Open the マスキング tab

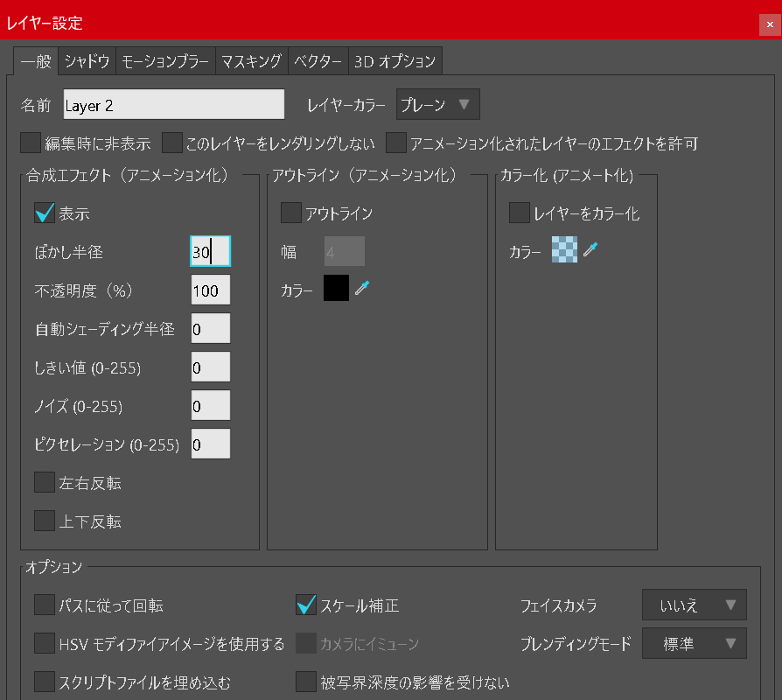pos(251,61)
